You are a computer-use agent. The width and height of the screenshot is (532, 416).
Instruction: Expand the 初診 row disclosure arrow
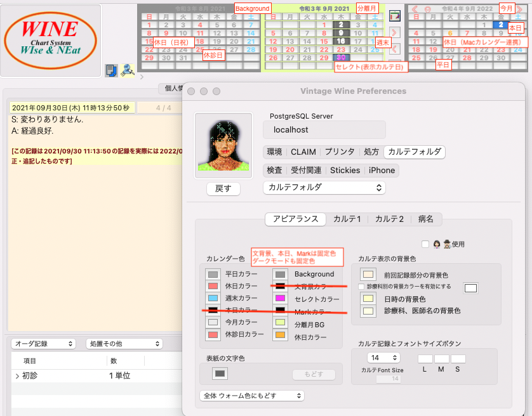pyautogui.click(x=17, y=376)
